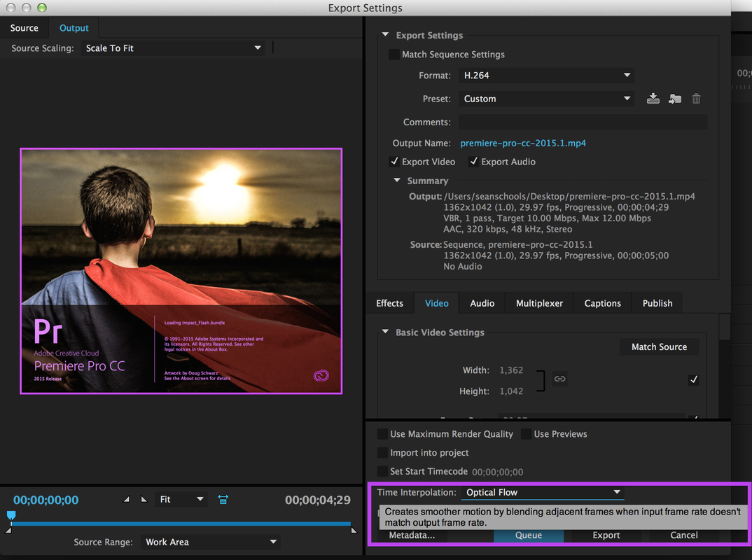Open the Captions tab
Image resolution: width=752 pixels, height=560 pixels.
tap(602, 303)
